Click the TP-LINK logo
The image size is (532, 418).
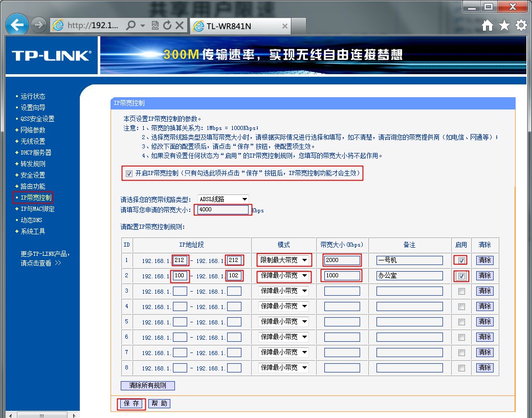point(52,56)
